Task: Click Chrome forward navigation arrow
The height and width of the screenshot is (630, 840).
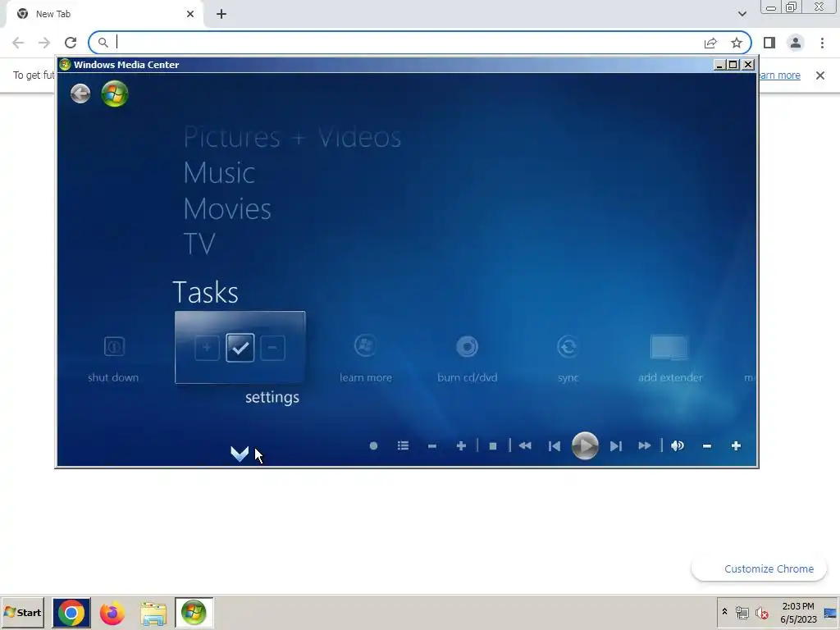Action: point(44,43)
